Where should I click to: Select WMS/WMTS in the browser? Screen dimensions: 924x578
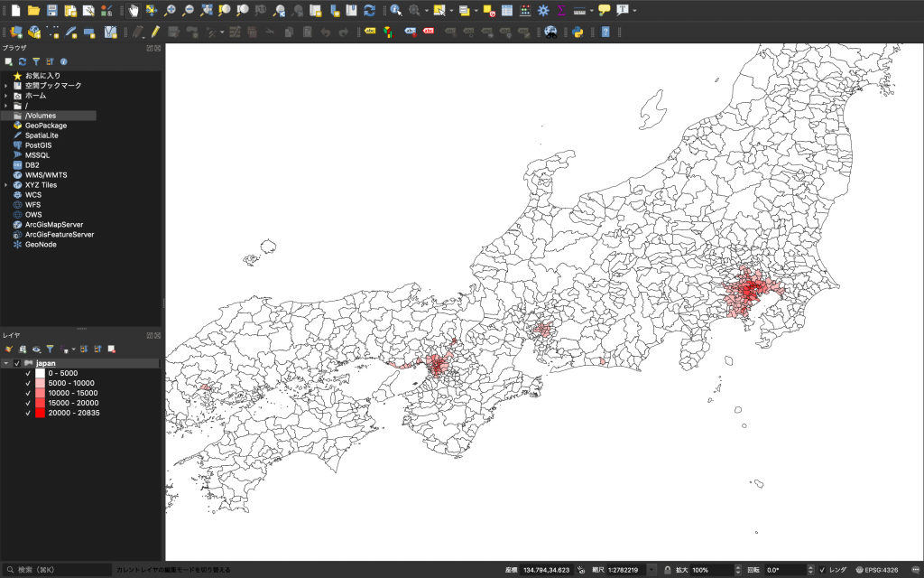pos(45,175)
